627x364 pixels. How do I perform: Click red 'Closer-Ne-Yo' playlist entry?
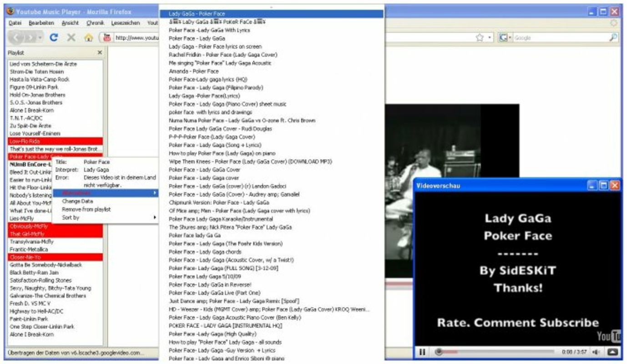click(x=56, y=257)
